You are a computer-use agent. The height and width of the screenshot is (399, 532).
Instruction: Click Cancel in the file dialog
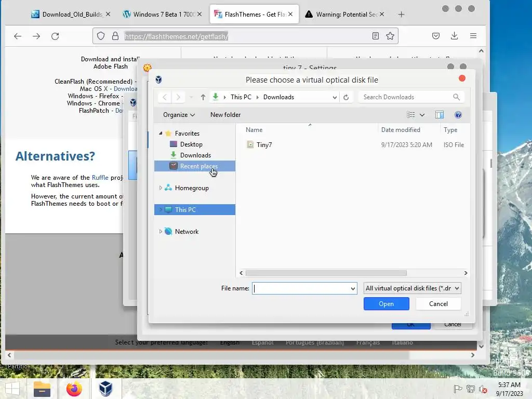(438, 303)
